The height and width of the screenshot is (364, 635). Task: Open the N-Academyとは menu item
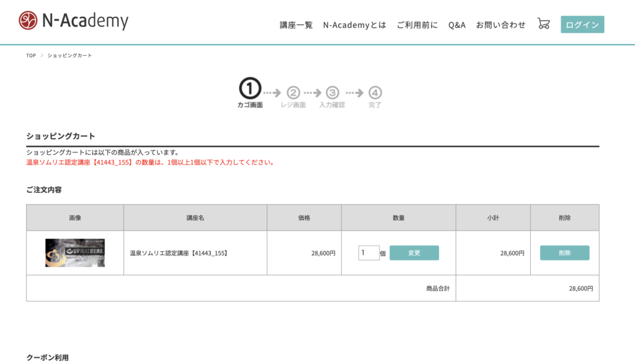pyautogui.click(x=354, y=25)
